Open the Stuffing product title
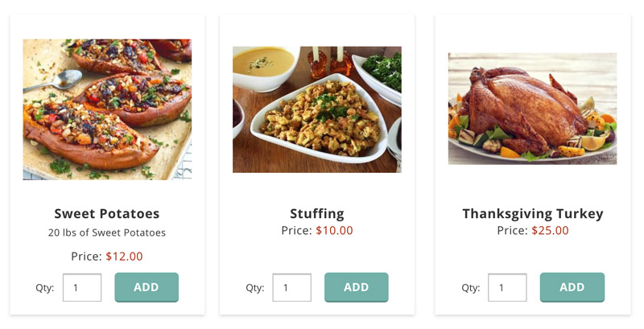Screen dimensions: 644x329 317,214
